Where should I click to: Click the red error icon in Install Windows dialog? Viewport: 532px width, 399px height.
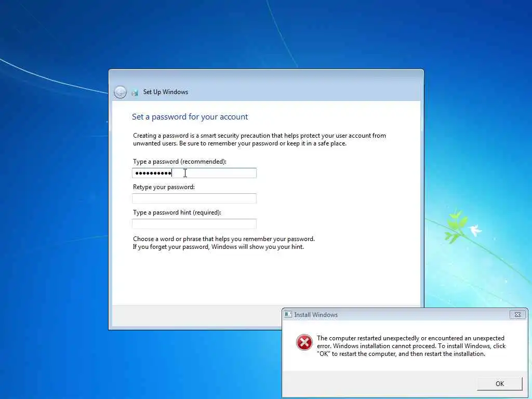coord(304,342)
